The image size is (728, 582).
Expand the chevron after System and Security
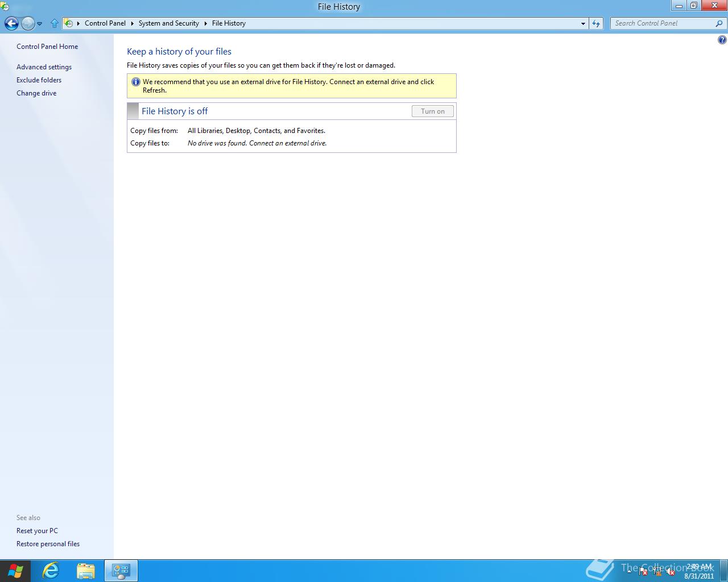point(206,23)
